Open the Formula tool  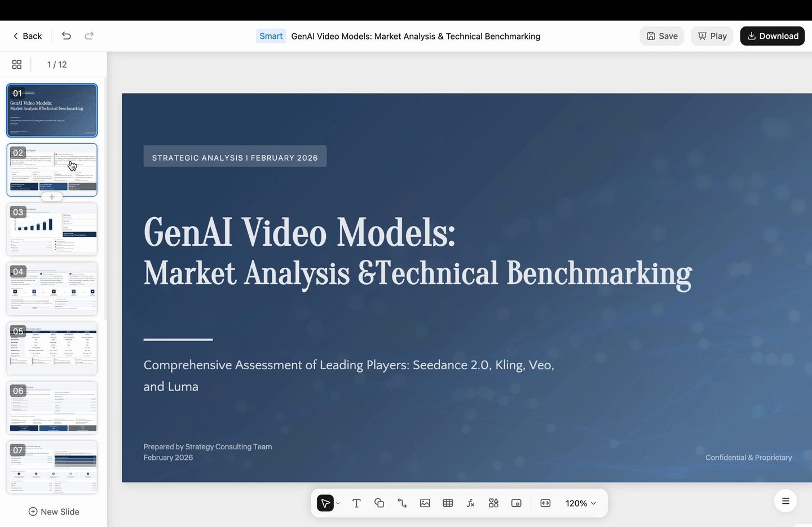(x=471, y=503)
